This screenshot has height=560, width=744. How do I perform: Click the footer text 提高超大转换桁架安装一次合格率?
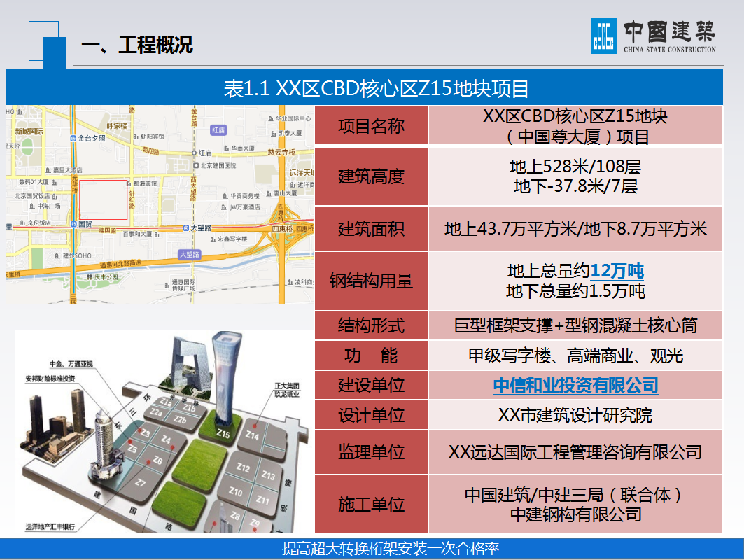[x=391, y=549]
